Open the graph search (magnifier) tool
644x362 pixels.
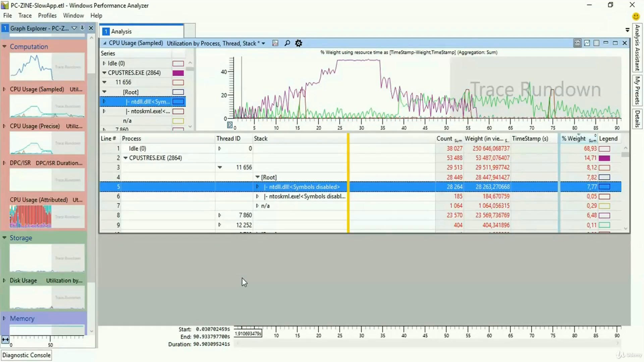click(x=287, y=43)
